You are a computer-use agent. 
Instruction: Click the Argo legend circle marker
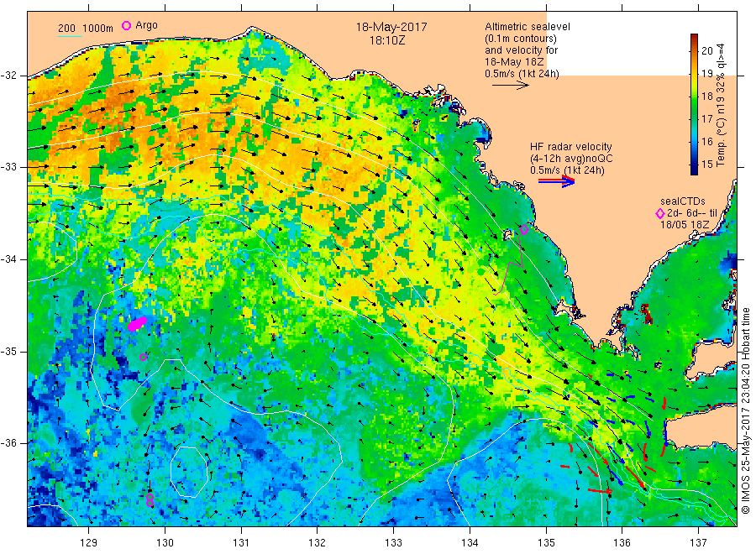point(126,25)
